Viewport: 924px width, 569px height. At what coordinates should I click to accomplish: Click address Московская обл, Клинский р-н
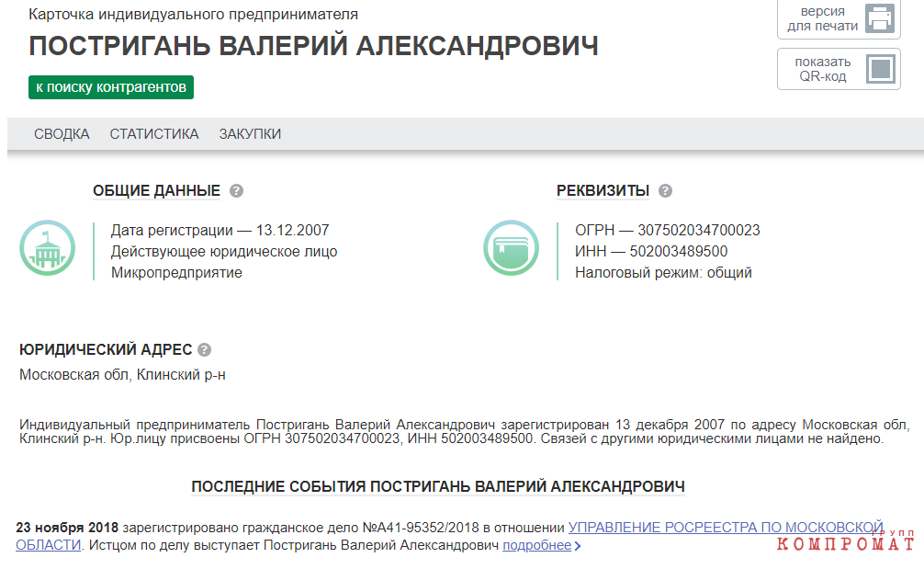122,375
